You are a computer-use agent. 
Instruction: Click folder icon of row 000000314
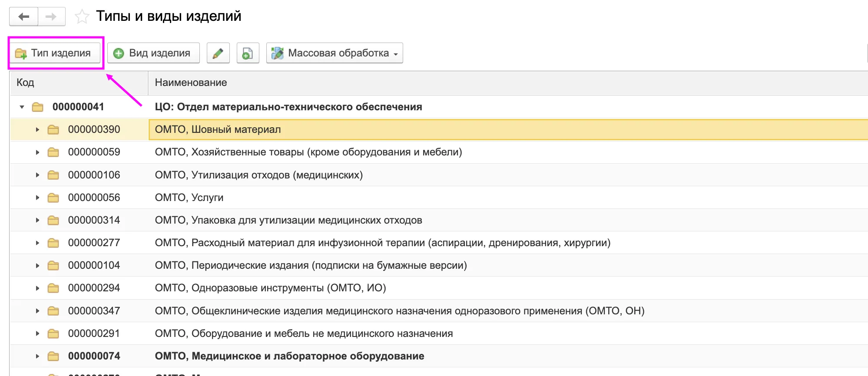[x=53, y=220]
